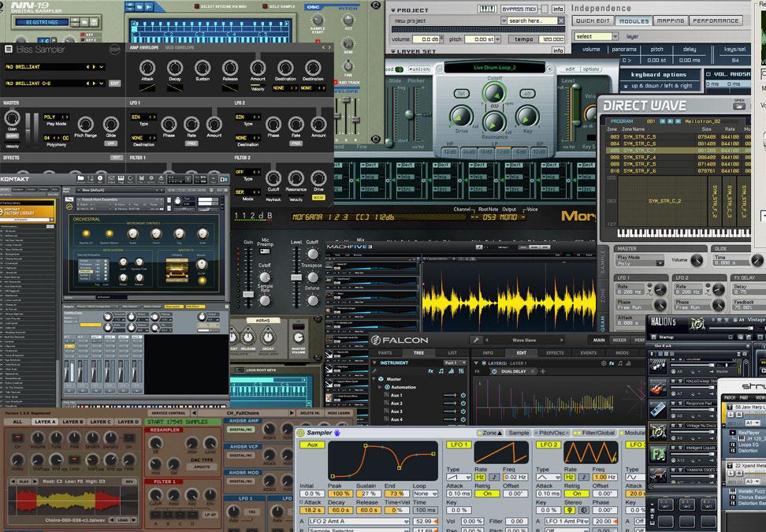Collapse the LAYER(S) section in Falcon

pyautogui.click(x=477, y=363)
